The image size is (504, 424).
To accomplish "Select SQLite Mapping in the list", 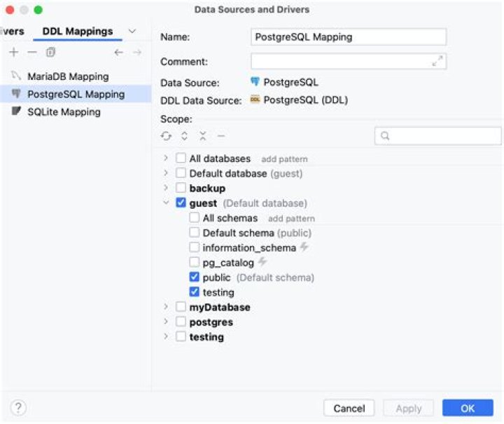I will pos(76,111).
